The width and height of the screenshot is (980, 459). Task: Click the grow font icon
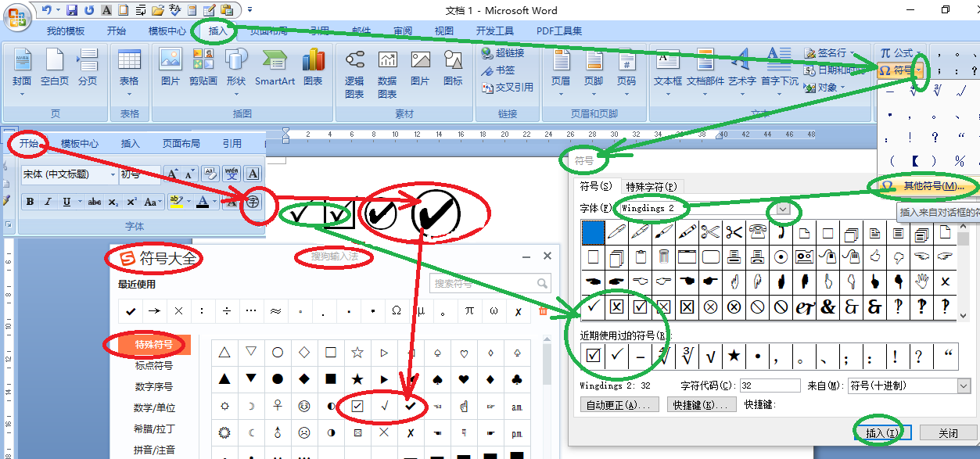click(x=172, y=174)
